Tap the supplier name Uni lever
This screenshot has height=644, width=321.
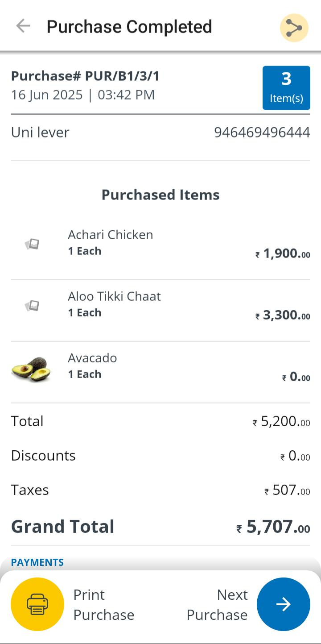(40, 133)
